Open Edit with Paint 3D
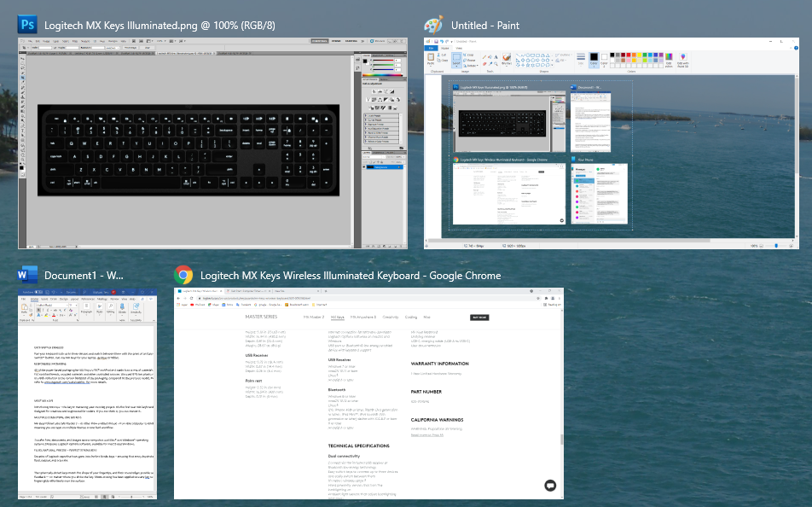The image size is (812, 507). tap(683, 60)
